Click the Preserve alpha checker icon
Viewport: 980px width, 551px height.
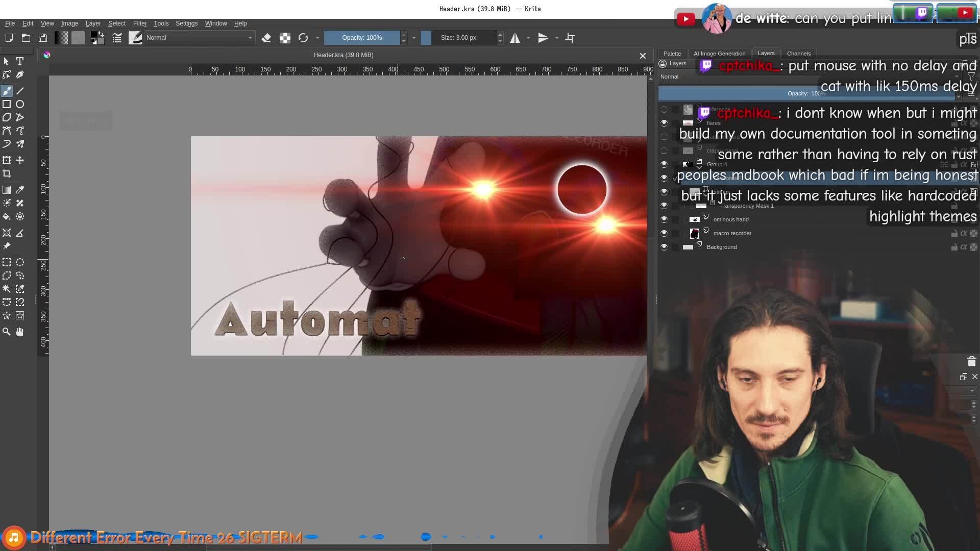(x=285, y=38)
